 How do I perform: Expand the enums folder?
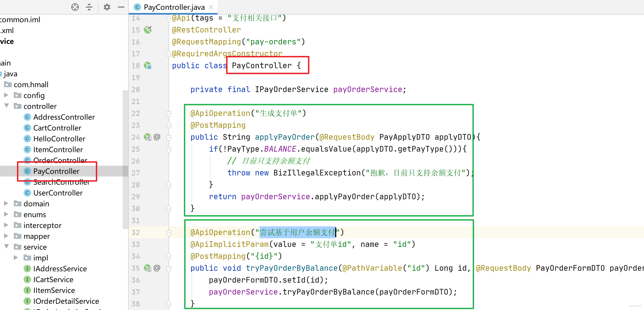tap(6, 214)
